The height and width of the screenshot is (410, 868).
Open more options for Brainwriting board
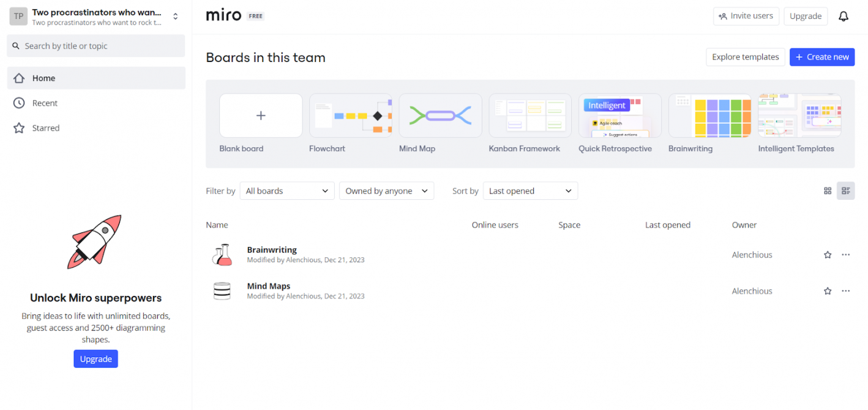pos(846,255)
